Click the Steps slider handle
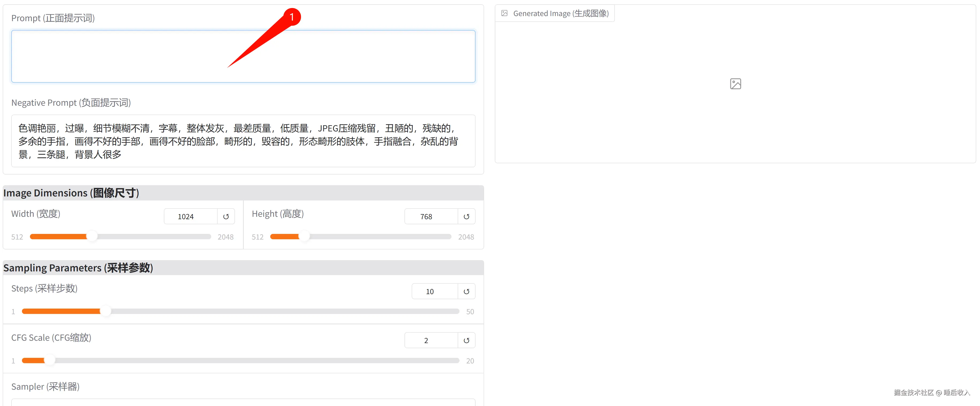The height and width of the screenshot is (406, 980). point(105,311)
